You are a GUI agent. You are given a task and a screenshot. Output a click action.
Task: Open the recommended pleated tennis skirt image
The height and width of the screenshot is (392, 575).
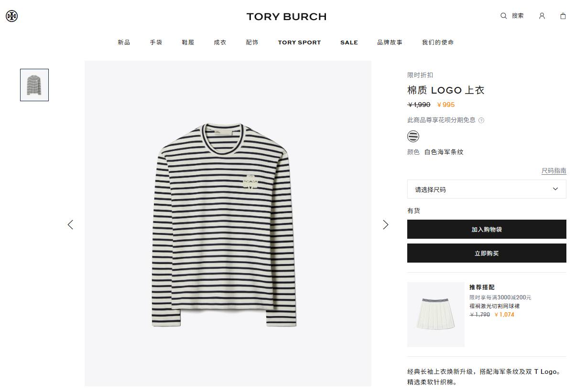(435, 314)
